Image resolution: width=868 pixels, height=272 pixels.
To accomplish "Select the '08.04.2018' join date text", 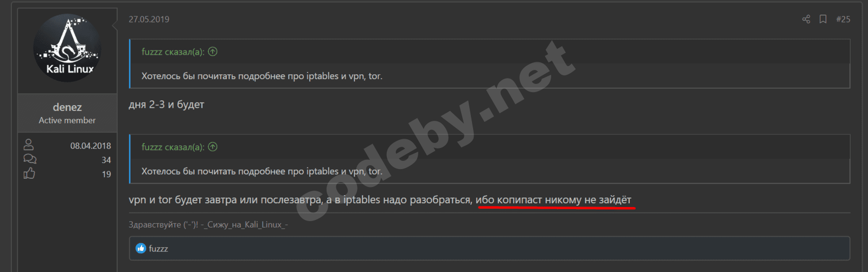I will tap(91, 146).
